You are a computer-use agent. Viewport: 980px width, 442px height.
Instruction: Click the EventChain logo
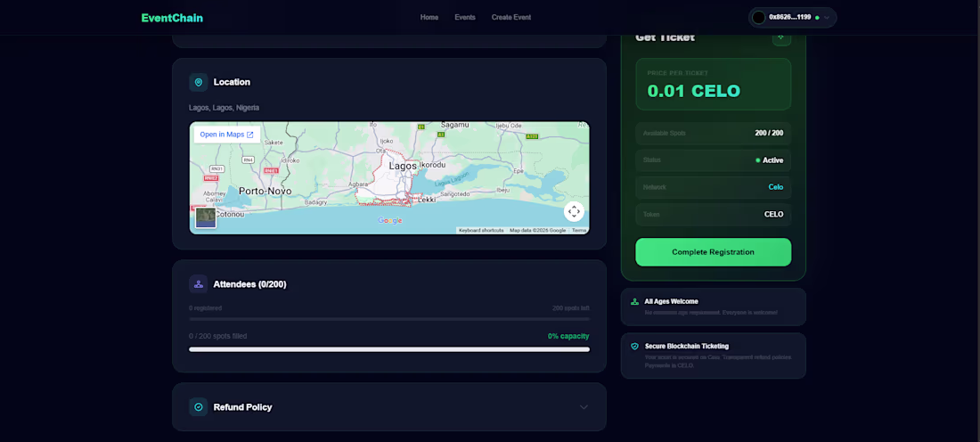click(x=172, y=18)
